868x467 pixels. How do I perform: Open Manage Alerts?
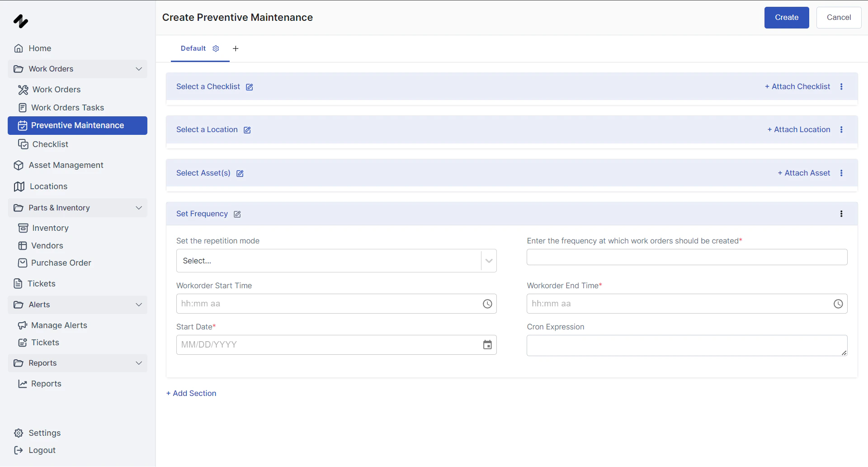(77, 325)
